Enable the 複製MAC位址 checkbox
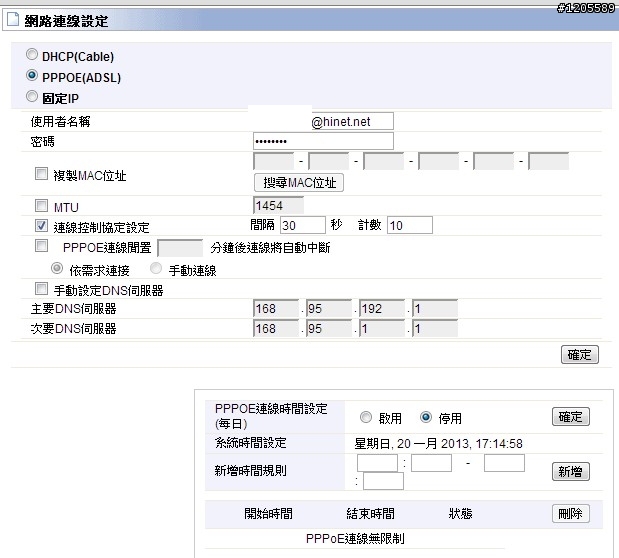 pos(41,174)
